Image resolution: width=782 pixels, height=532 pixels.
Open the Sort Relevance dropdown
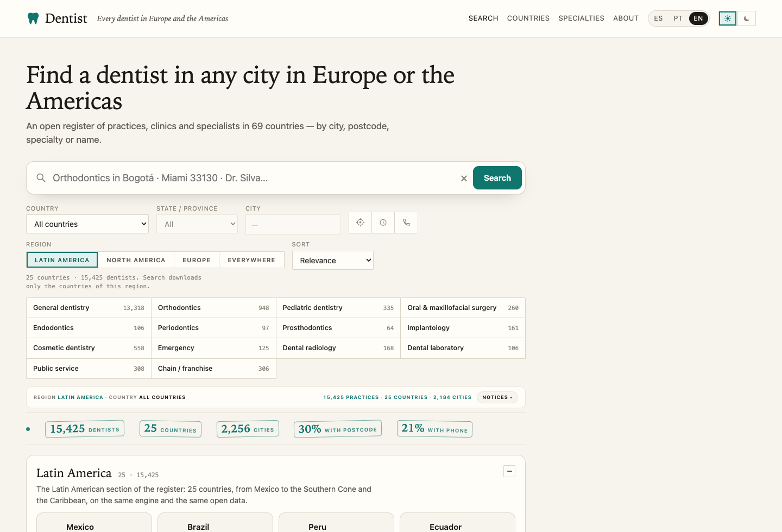[x=333, y=261]
